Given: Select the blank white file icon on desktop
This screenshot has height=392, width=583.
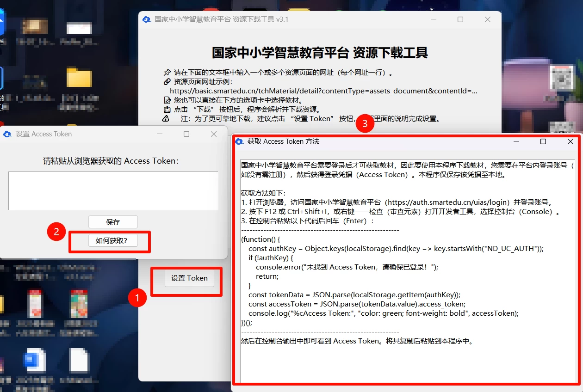Looking at the screenshot, I should (79, 361).
